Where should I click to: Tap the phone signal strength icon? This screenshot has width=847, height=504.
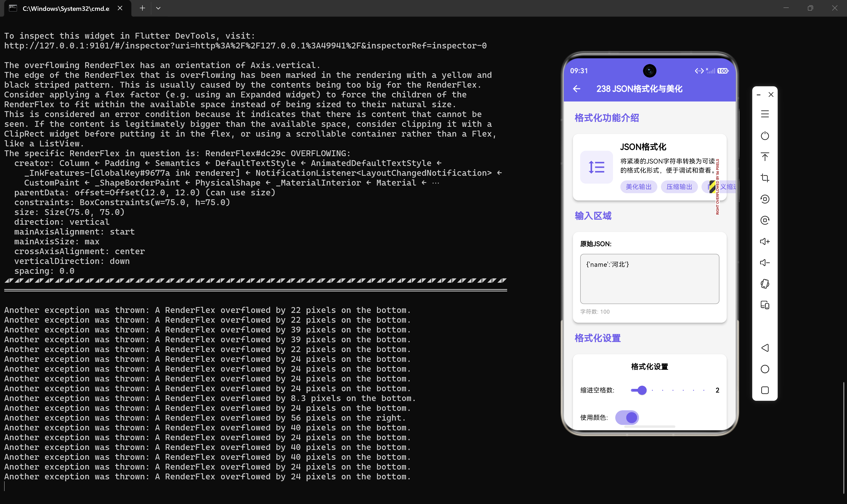tap(711, 71)
